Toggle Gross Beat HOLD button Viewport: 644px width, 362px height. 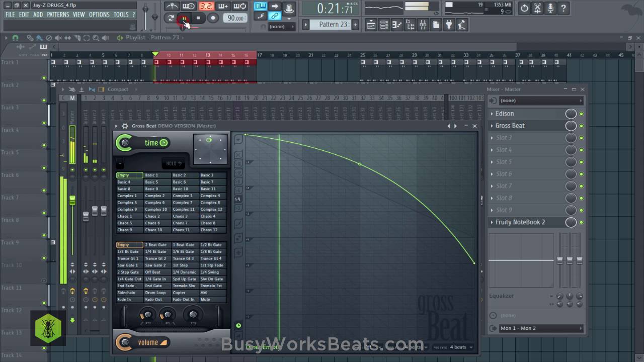(x=173, y=163)
